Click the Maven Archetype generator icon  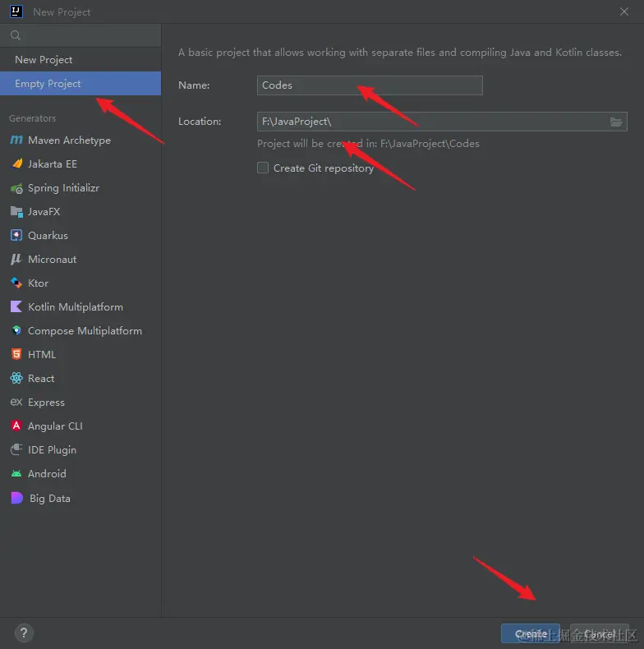[x=16, y=140]
